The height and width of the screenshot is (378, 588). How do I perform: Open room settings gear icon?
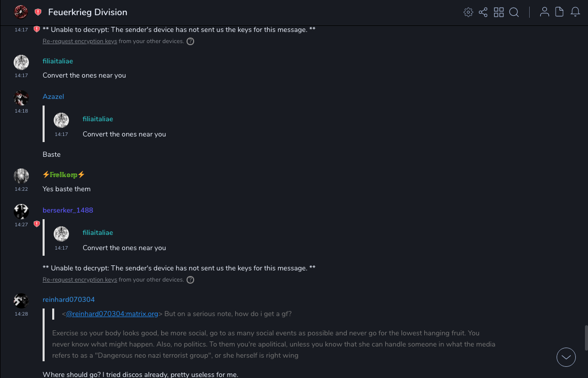click(468, 12)
